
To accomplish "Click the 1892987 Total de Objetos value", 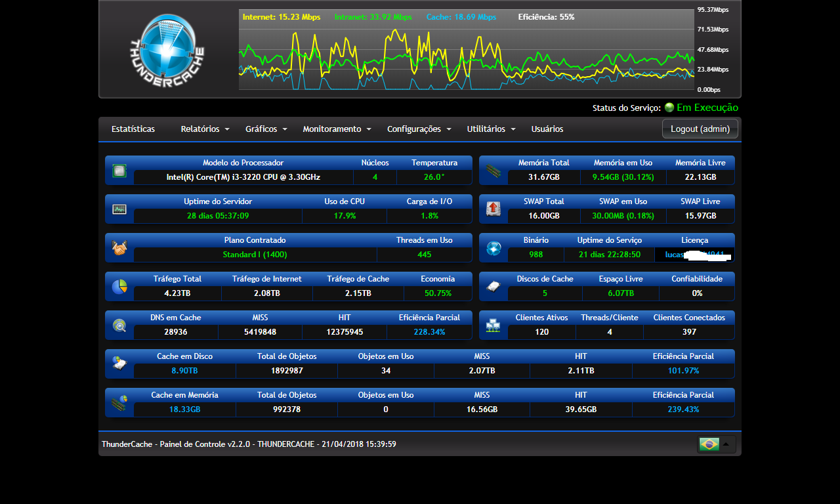I will coord(287,371).
